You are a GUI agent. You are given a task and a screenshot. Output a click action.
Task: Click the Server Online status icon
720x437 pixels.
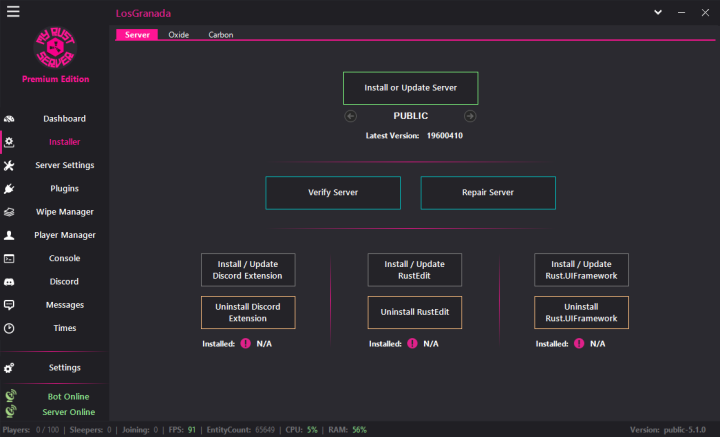11,411
